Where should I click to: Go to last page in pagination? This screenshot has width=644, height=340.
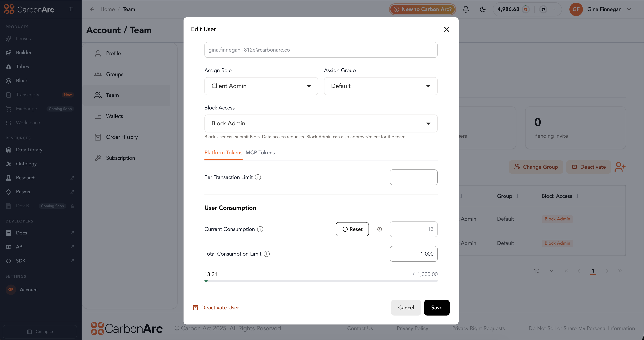point(620,271)
